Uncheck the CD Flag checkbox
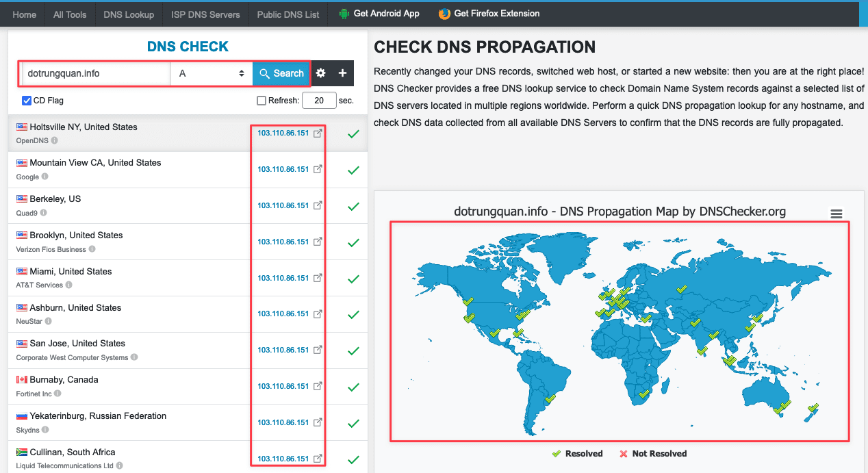This screenshot has width=868, height=473. [27, 101]
